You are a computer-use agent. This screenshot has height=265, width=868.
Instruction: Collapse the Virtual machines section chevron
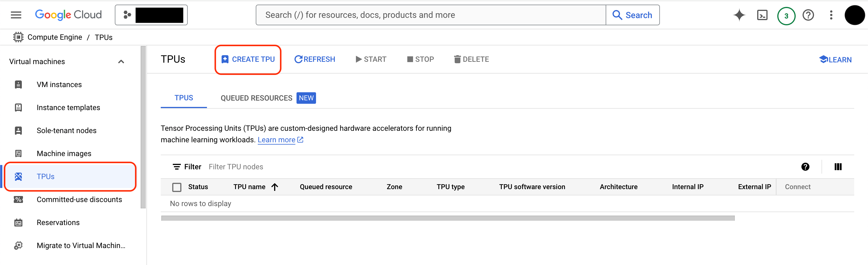pos(121,62)
